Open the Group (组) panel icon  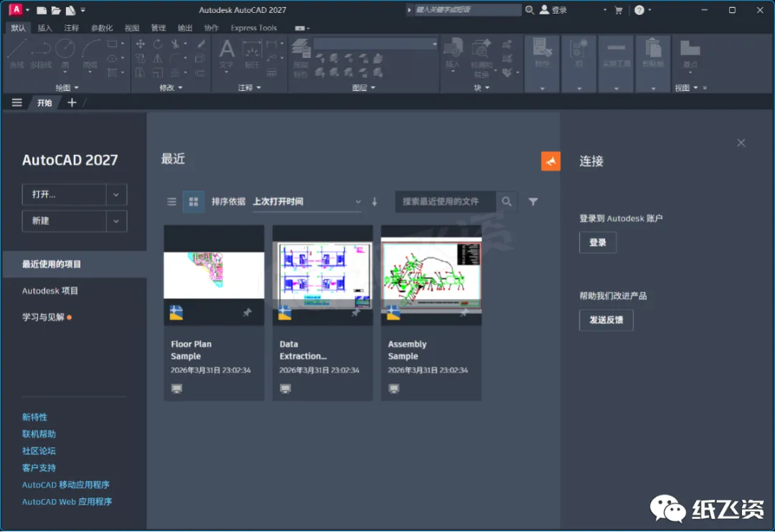pyautogui.click(x=579, y=53)
